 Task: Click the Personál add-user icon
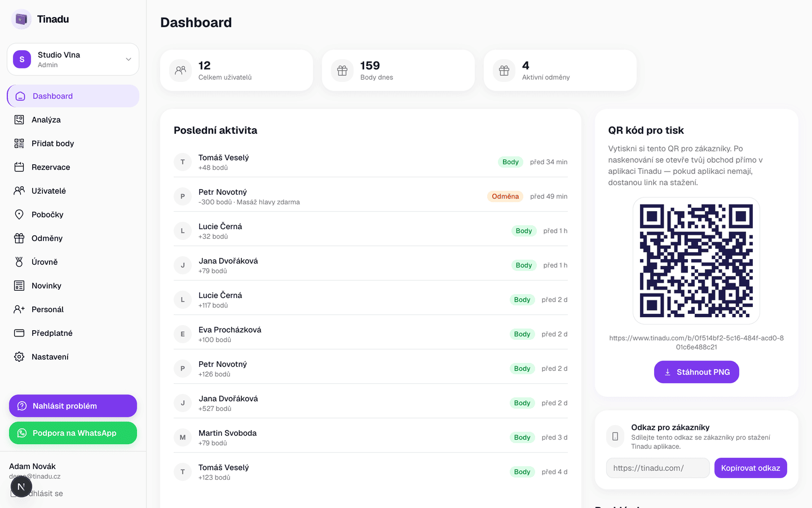coord(19,309)
